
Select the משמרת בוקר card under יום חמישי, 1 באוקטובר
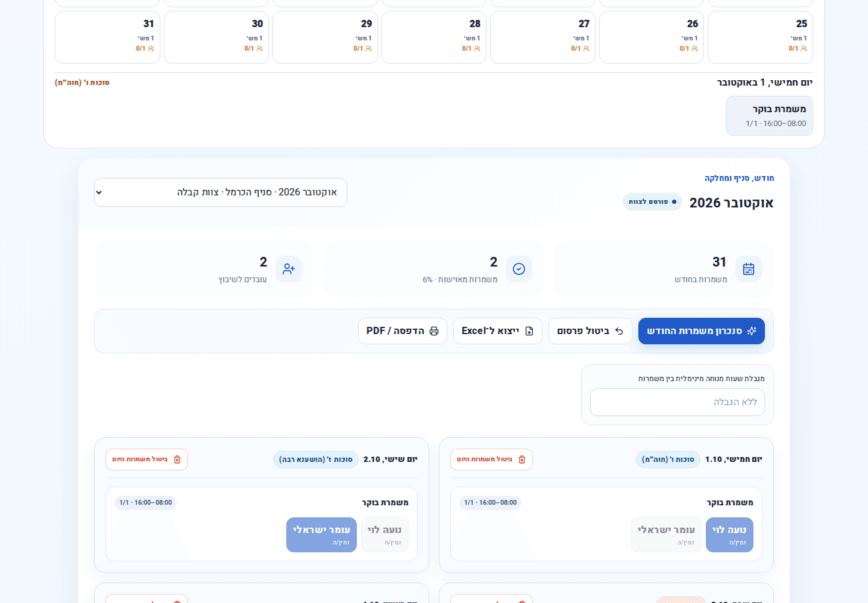tap(769, 116)
